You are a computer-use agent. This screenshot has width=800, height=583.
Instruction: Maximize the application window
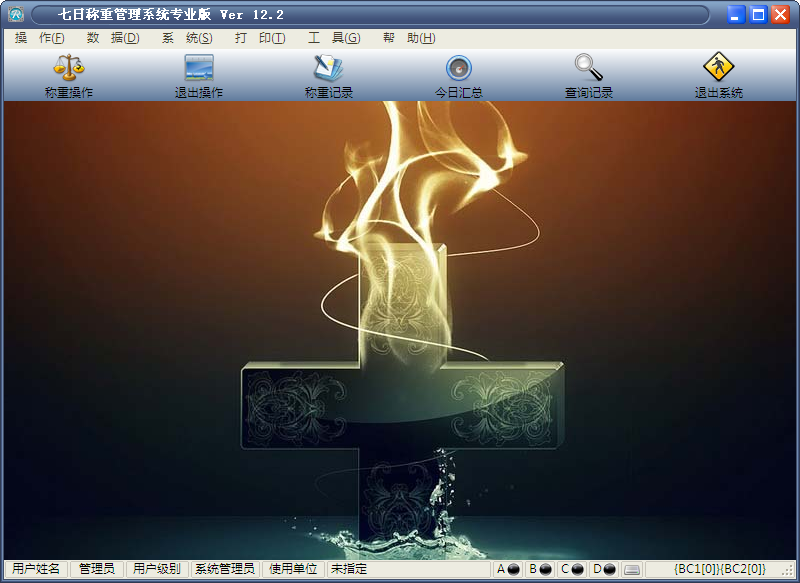[758, 14]
